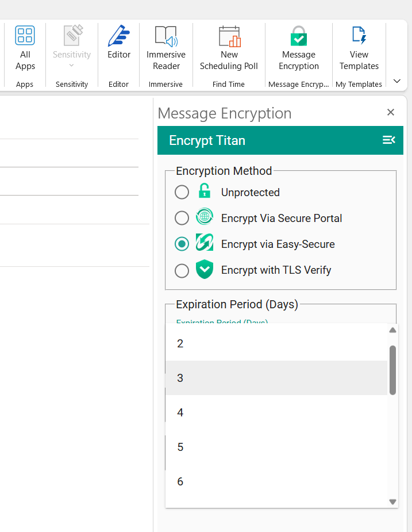Choose 5 days expiration option
The height and width of the screenshot is (532, 412).
(x=276, y=447)
